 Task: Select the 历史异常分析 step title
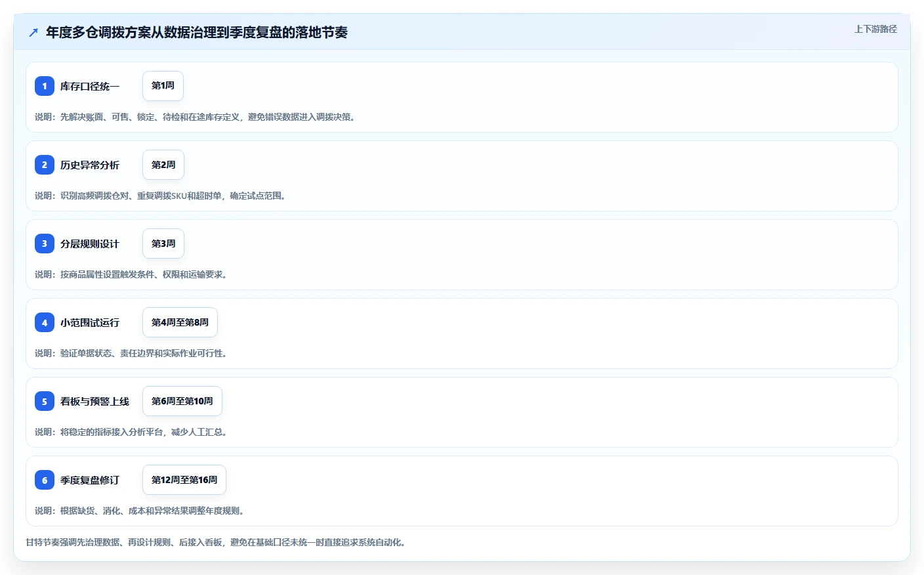[x=90, y=165]
